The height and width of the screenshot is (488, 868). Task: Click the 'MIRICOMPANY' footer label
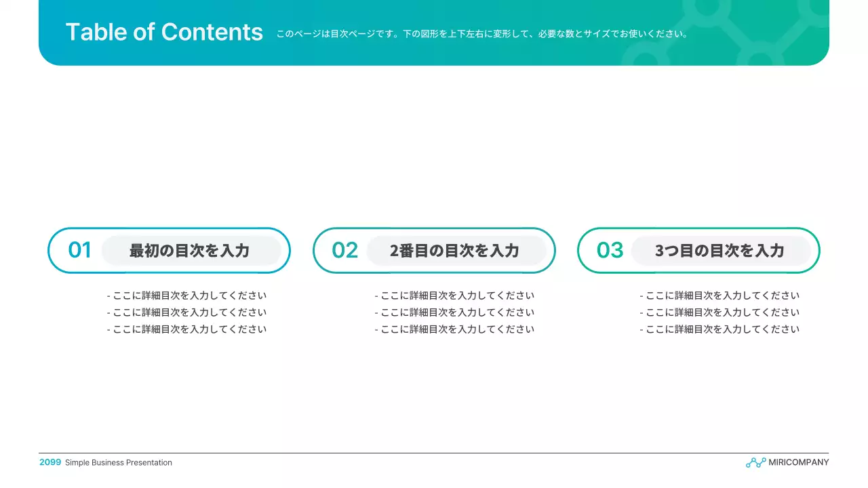(x=798, y=462)
